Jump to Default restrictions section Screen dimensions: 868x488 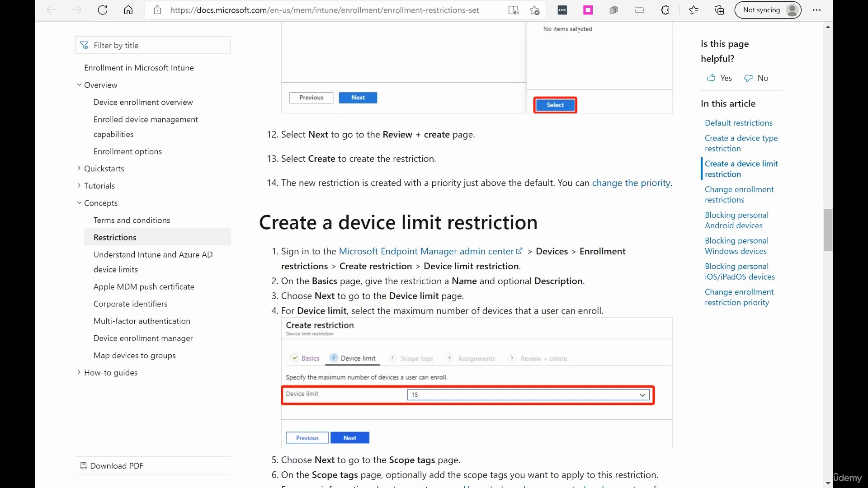pyautogui.click(x=739, y=123)
